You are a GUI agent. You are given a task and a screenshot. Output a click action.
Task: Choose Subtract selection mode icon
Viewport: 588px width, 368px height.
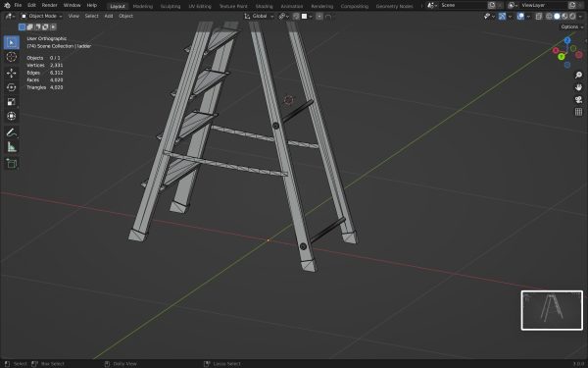(x=37, y=26)
